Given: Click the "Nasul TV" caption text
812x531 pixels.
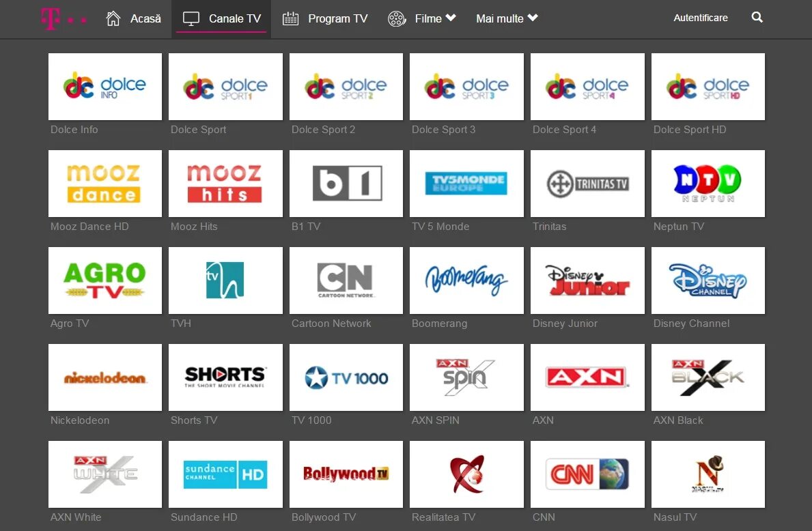Looking at the screenshot, I should click(x=675, y=517).
